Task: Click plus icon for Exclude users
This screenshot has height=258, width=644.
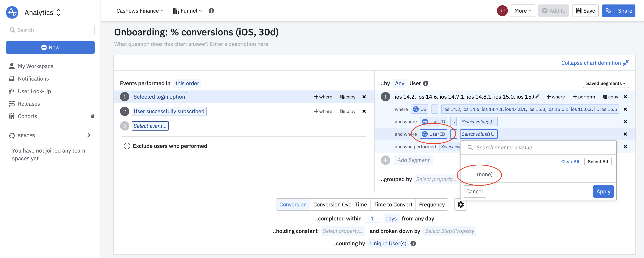Action: pyautogui.click(x=127, y=146)
